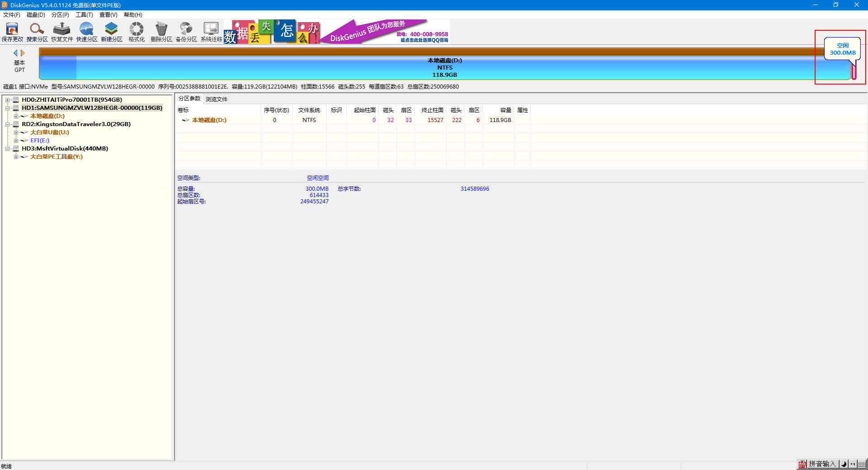Select RD2:KingstonDataTraveler3.0(29GB) in tree
The width and height of the screenshot is (868, 470).
[x=76, y=124]
